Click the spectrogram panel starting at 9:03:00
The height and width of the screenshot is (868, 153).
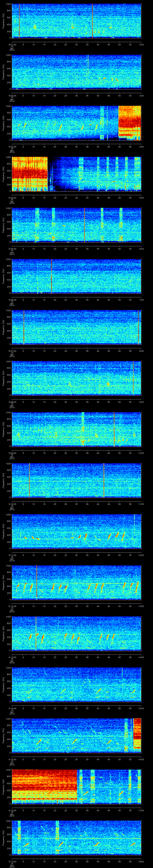(77, 123)
